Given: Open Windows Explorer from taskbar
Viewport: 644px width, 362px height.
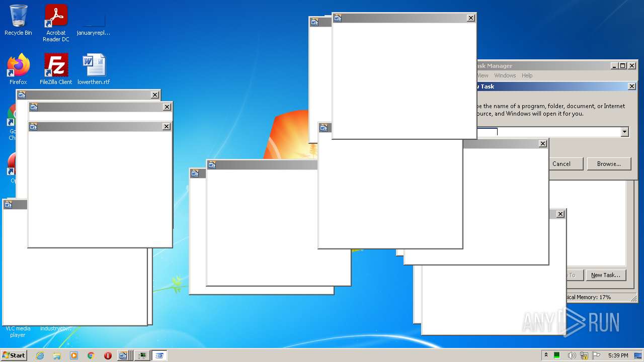Looking at the screenshot, I should [x=57, y=355].
